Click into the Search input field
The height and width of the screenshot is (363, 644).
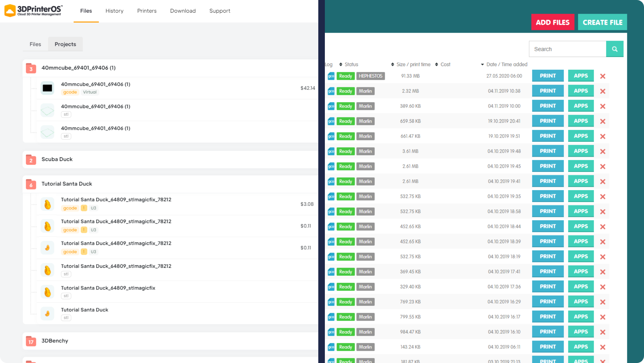pyautogui.click(x=567, y=49)
